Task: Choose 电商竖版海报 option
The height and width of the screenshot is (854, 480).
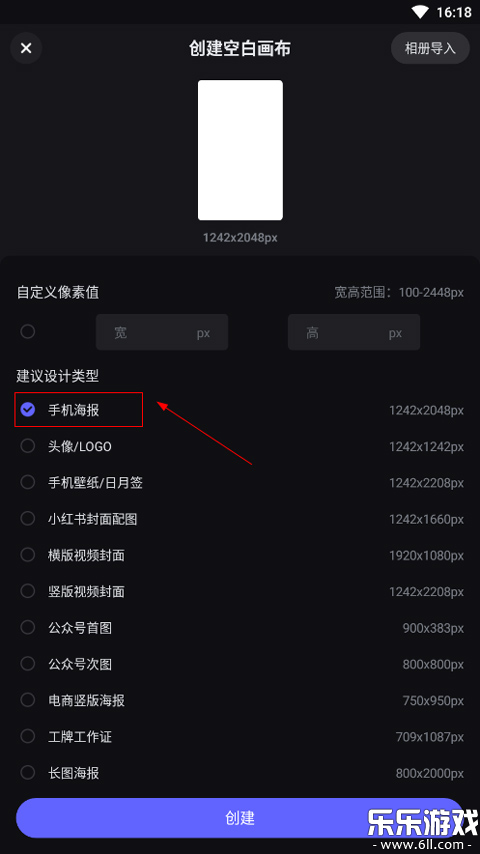Action: 240,700
